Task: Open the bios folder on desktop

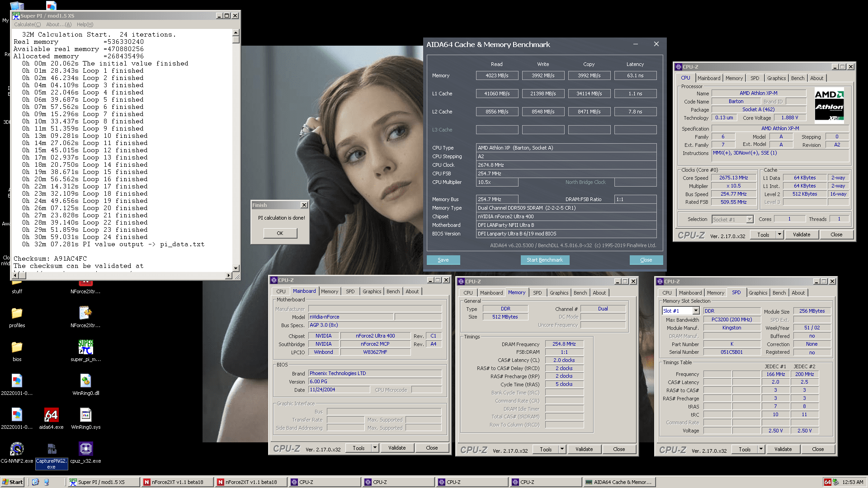Action: [x=17, y=347]
